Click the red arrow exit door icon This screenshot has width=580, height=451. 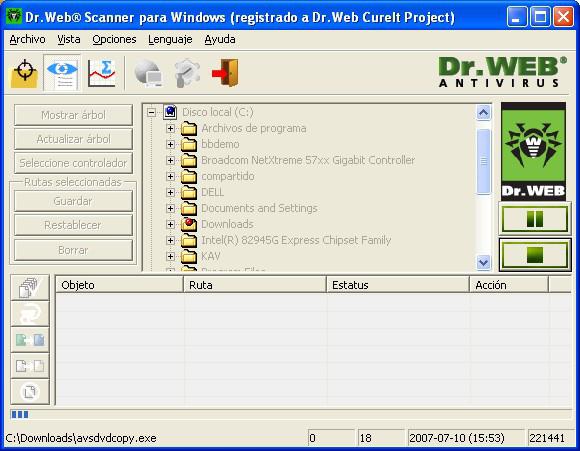click(225, 73)
